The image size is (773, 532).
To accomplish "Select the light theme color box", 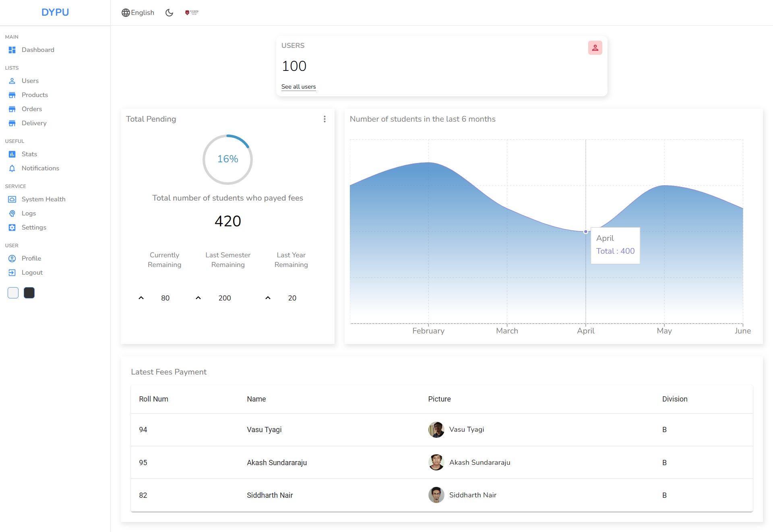I will coord(13,293).
